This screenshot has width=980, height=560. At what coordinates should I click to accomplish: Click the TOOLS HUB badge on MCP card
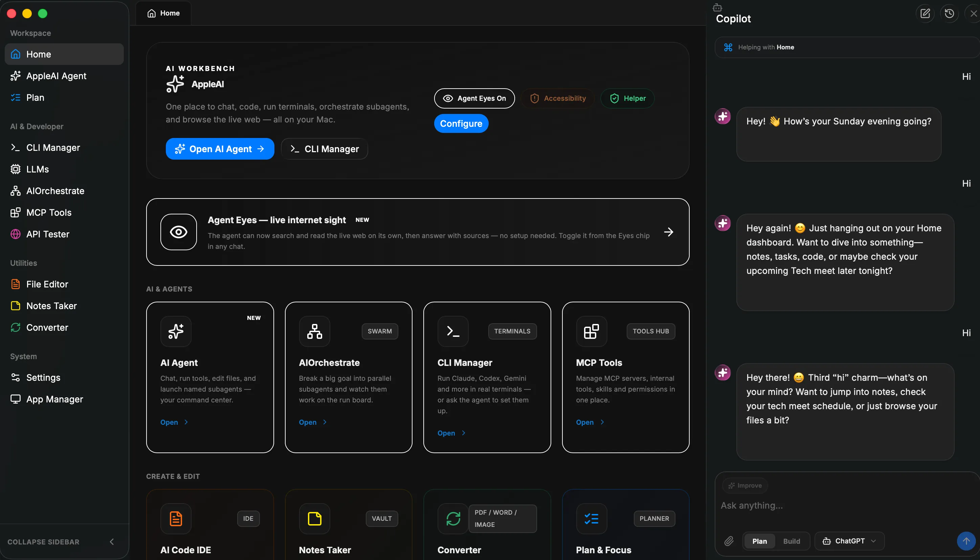pos(651,331)
